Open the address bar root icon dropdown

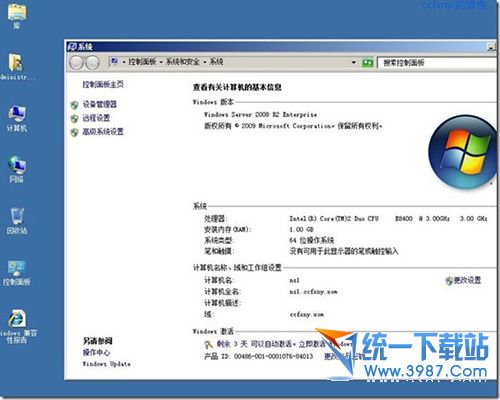(115, 61)
